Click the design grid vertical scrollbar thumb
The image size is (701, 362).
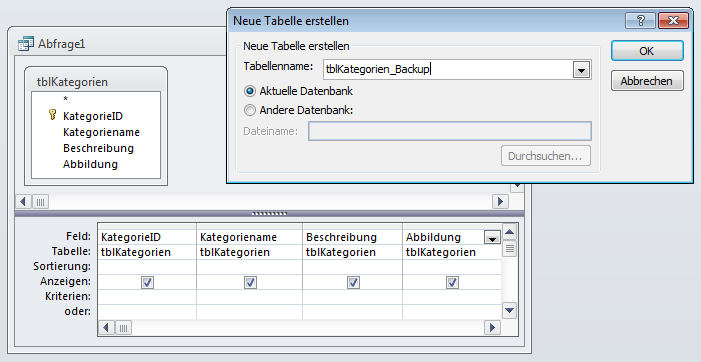coord(510,248)
